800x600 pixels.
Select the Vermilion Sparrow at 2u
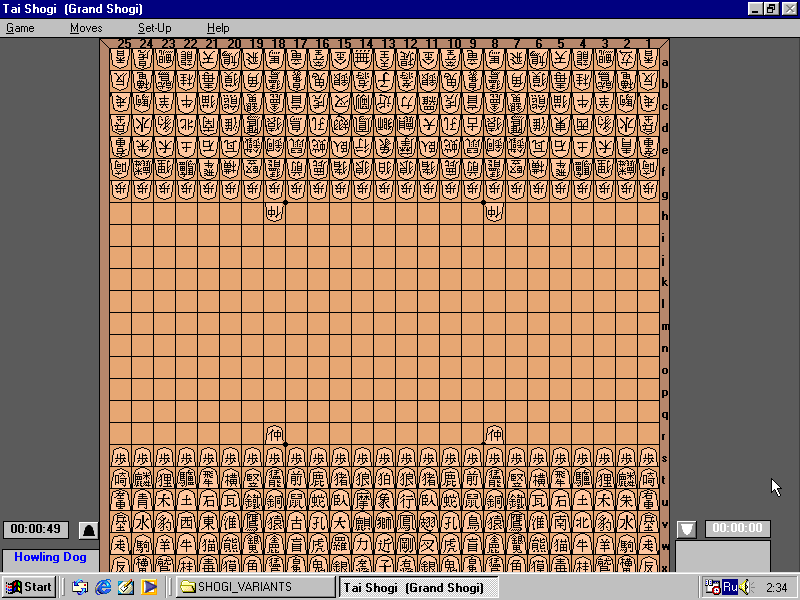626,501
